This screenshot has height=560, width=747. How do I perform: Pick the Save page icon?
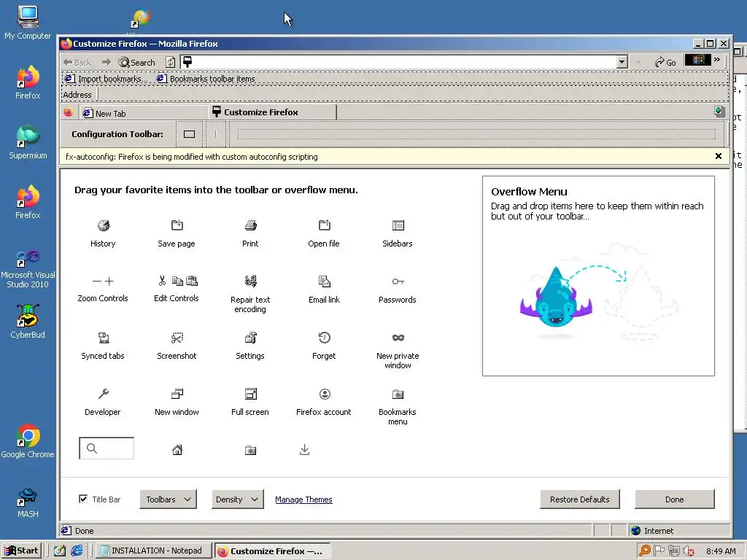pos(177,225)
